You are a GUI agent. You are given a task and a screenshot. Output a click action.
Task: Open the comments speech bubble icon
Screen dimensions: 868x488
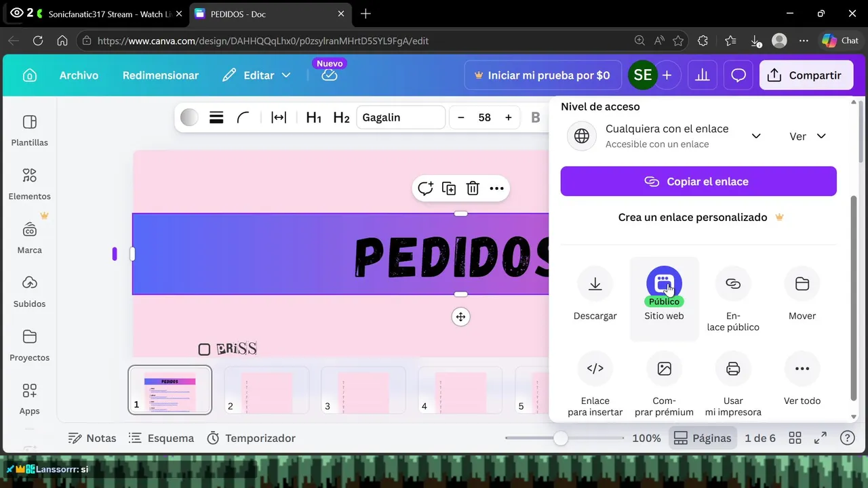point(738,75)
